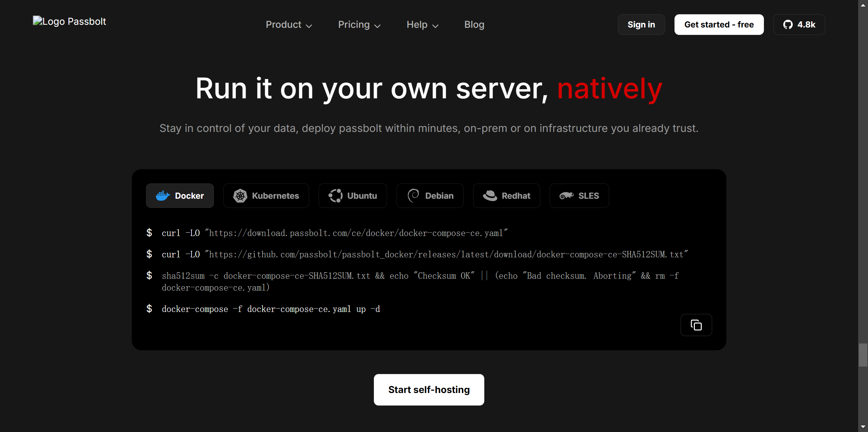Click the Redhat hat icon

[x=490, y=196]
